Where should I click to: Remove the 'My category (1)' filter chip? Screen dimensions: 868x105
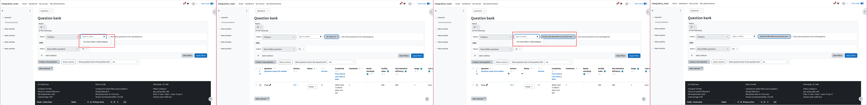pyautogui.click(x=337, y=37)
